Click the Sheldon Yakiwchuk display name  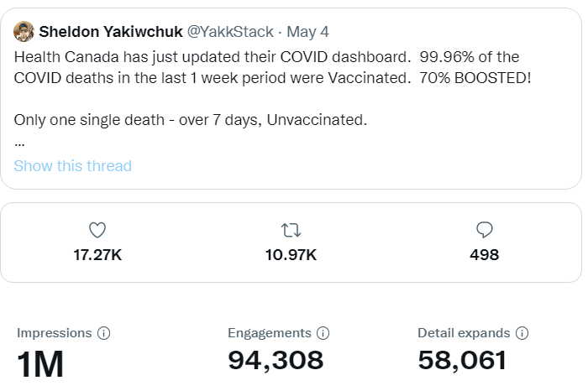111,32
